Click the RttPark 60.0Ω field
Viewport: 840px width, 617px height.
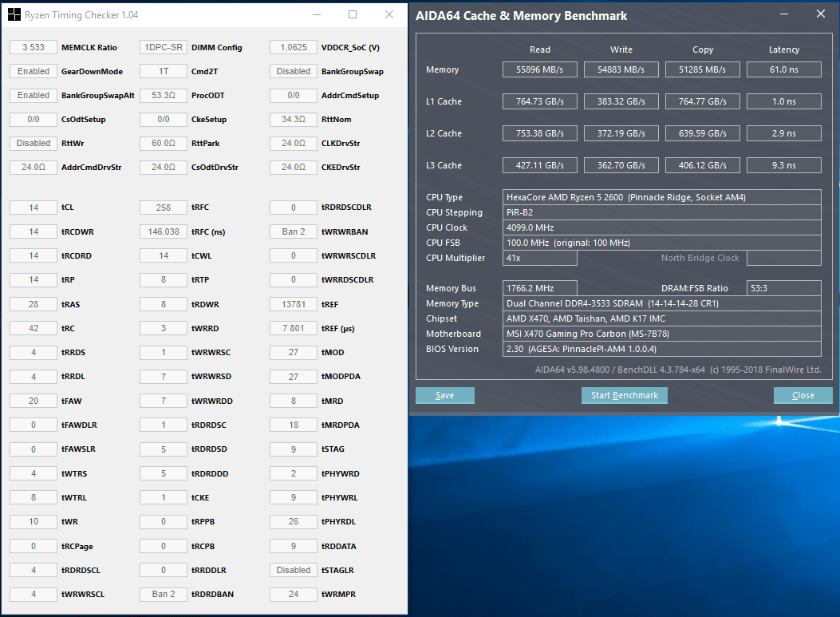164,143
